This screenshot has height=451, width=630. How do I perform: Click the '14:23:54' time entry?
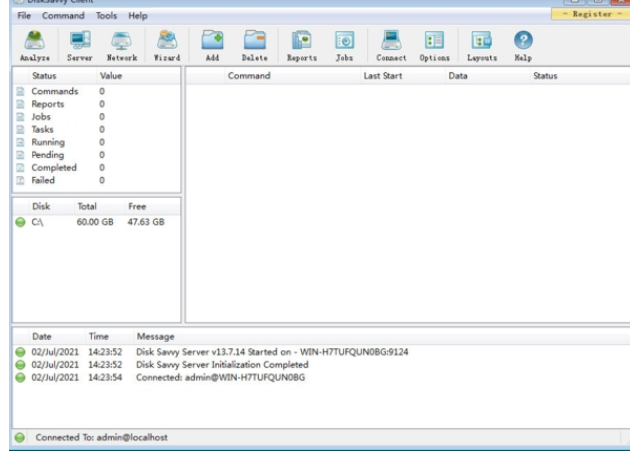[105, 377]
